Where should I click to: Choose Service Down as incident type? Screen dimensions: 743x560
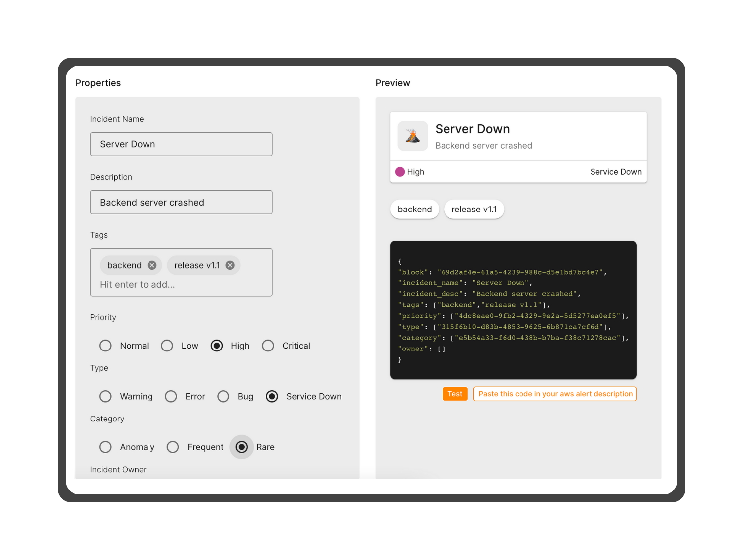point(272,396)
